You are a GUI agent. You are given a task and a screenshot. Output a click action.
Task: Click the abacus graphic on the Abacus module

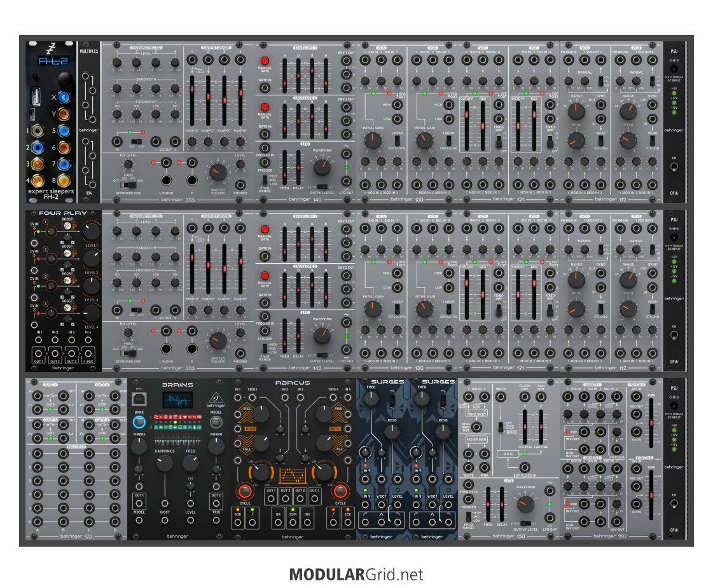click(x=292, y=475)
